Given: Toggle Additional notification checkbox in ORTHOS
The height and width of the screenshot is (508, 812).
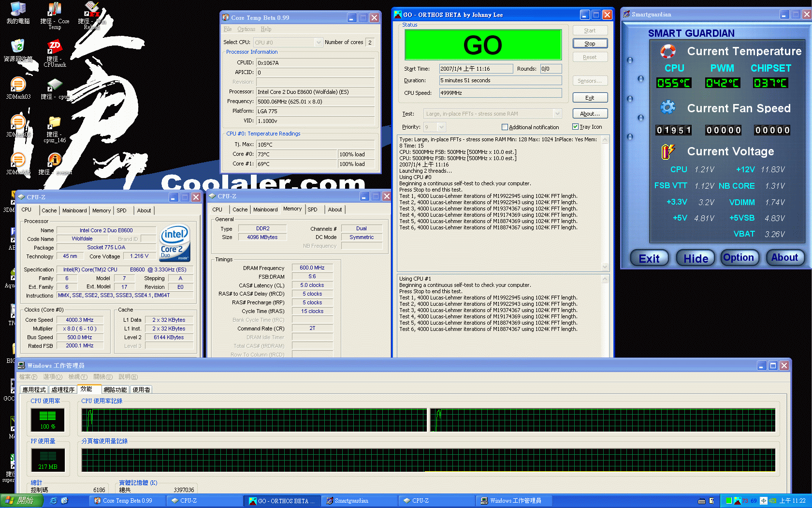Looking at the screenshot, I should pos(505,127).
